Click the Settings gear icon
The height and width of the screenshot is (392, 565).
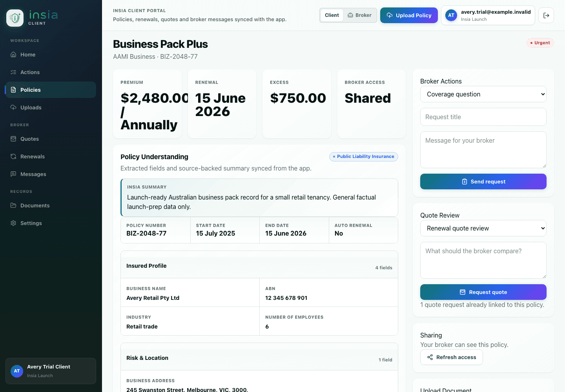13,223
